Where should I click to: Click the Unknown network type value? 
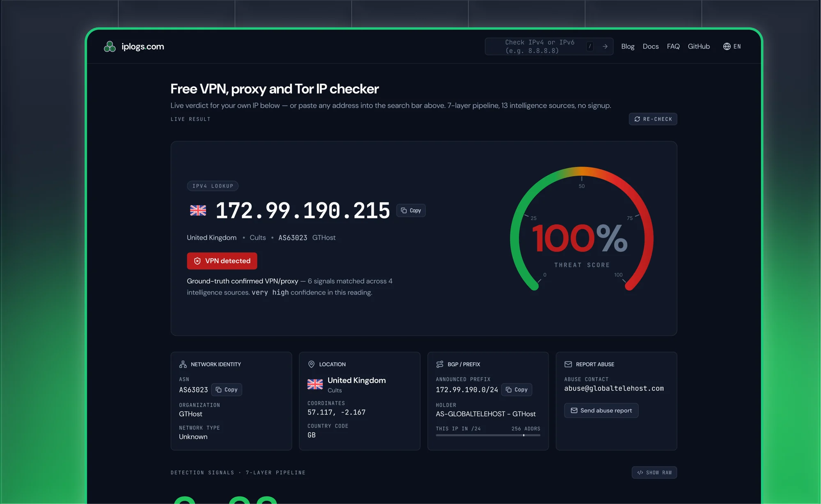pyautogui.click(x=193, y=437)
